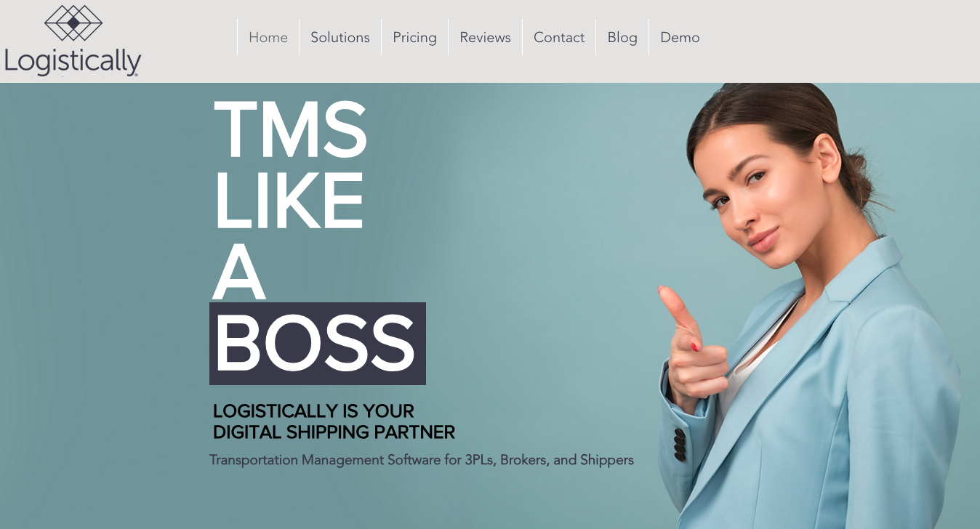The image size is (980, 529).
Task: Select Reviews in the navigation bar
Action: pyautogui.click(x=485, y=37)
